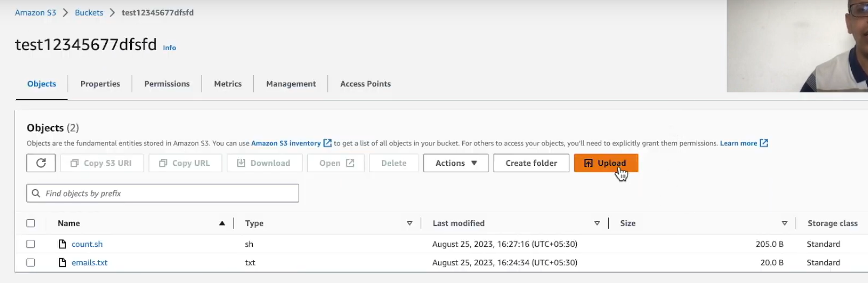The width and height of the screenshot is (868, 283).
Task: Click the file icon beside emails.txt
Action: (x=62, y=262)
